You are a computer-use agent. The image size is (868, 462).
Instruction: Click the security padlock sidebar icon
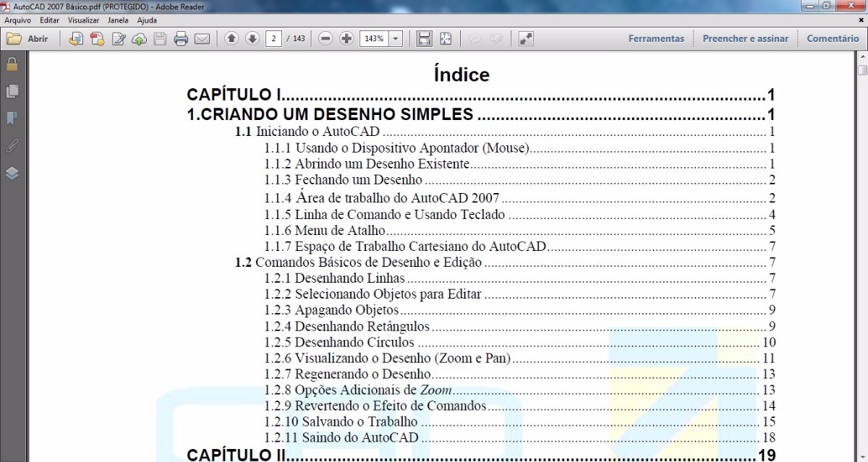click(12, 64)
